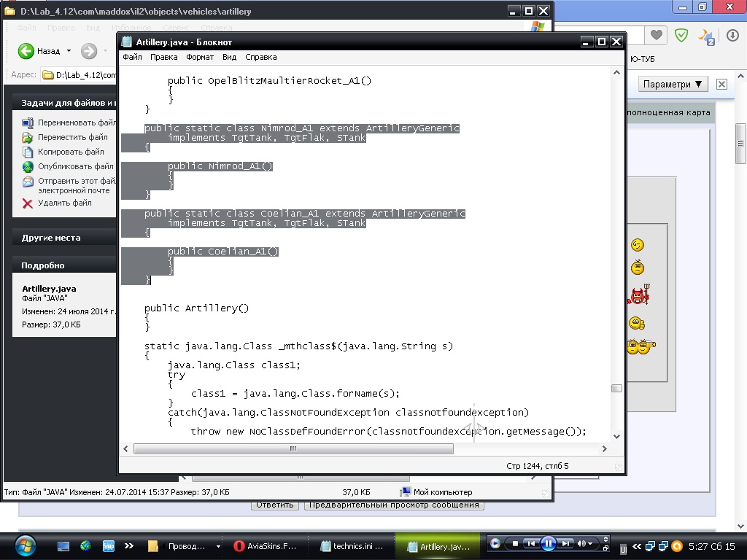Click the Explorer address bar path field
Viewport: 747px width, 560px height.
(x=79, y=75)
